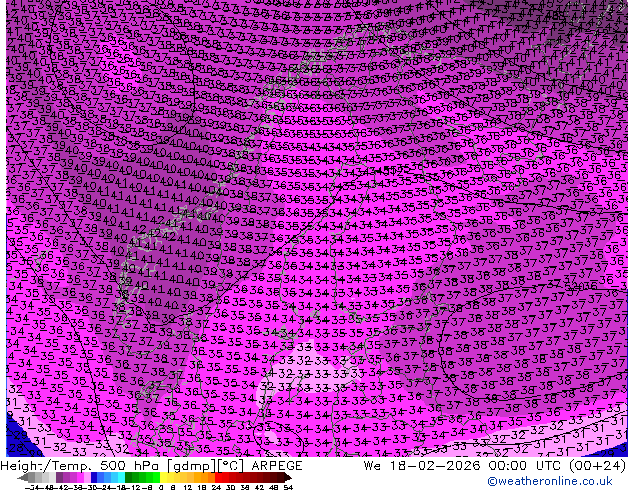Click the 'ARPEGE' model name label
The image size is (634, 490).
277,466
